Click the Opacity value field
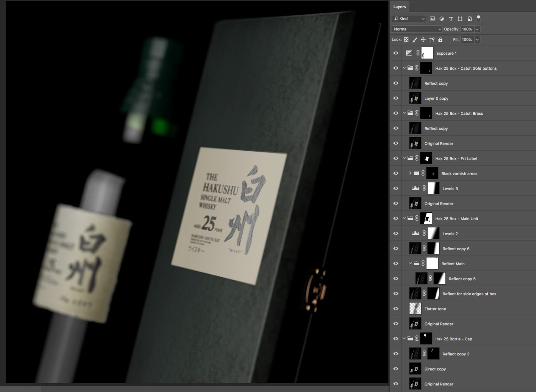Image resolution: width=536 pixels, height=392 pixels. [467, 29]
